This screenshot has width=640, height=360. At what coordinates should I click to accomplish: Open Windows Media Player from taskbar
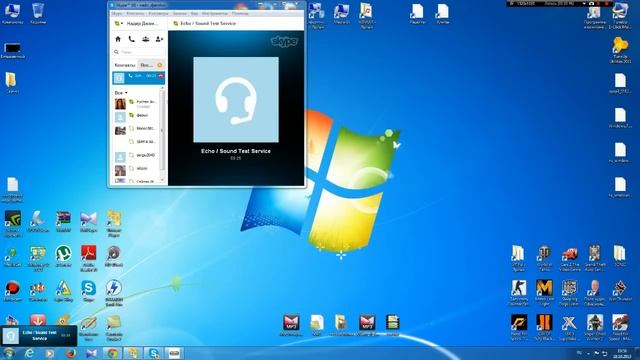point(50,353)
